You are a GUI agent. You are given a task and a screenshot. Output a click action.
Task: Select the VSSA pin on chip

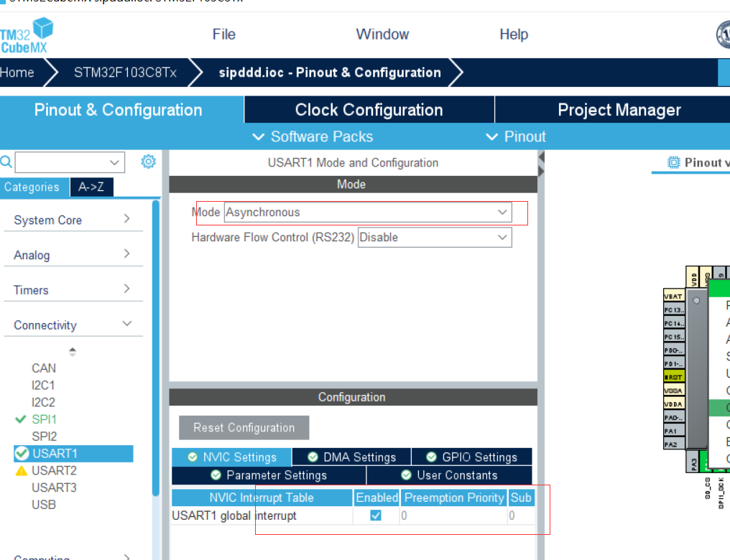674,391
